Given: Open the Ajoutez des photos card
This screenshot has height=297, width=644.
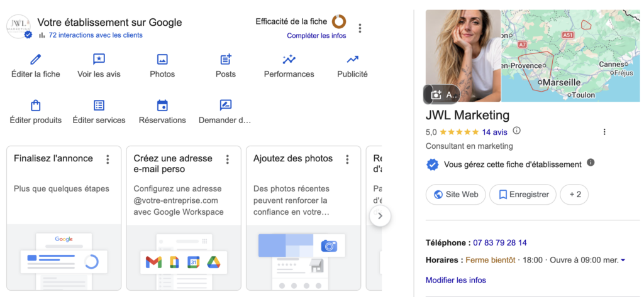Looking at the screenshot, I should point(304,219).
